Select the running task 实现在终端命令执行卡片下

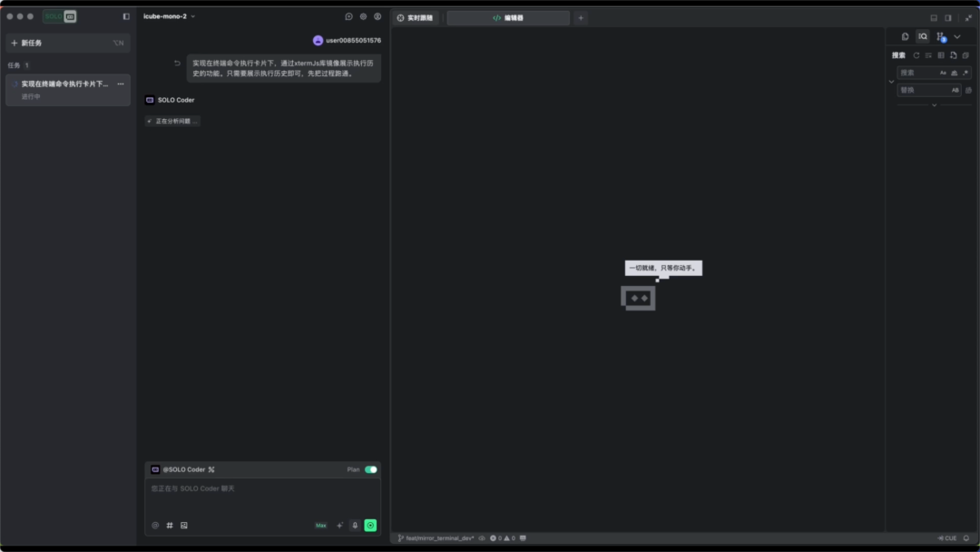tap(67, 89)
